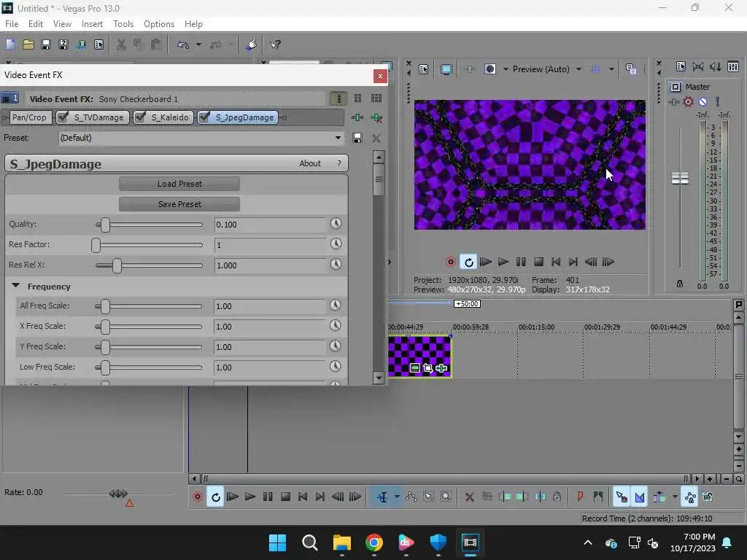
Task: Animate Res Rel X with stopwatch icon
Action: tap(336, 264)
